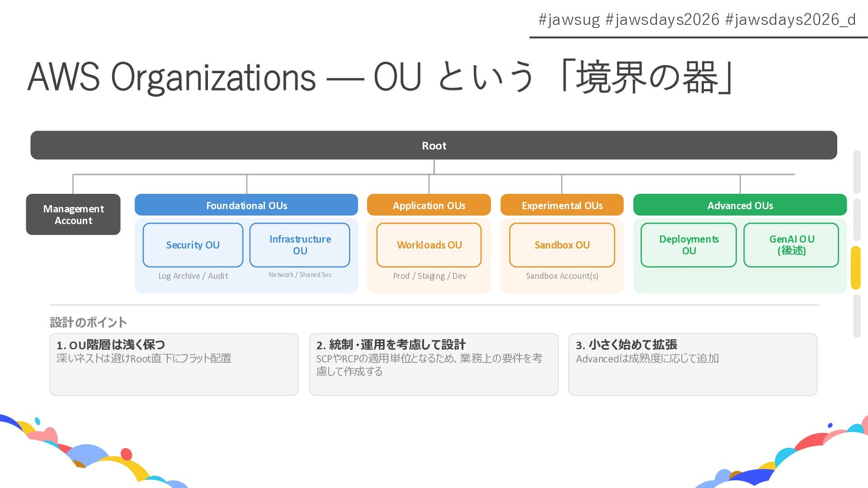
Task: Click the bottom gray slide indicator
Action: tap(857, 316)
